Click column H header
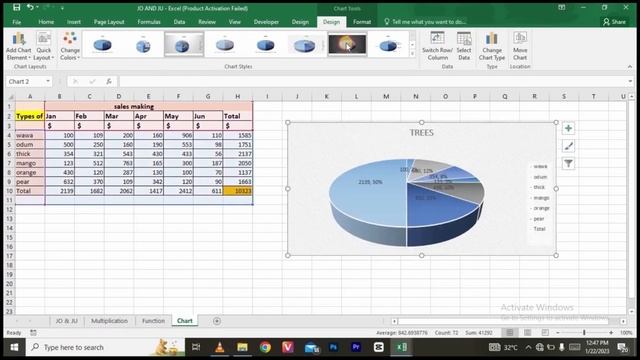Image resolution: width=640 pixels, height=360 pixels. tap(238, 97)
